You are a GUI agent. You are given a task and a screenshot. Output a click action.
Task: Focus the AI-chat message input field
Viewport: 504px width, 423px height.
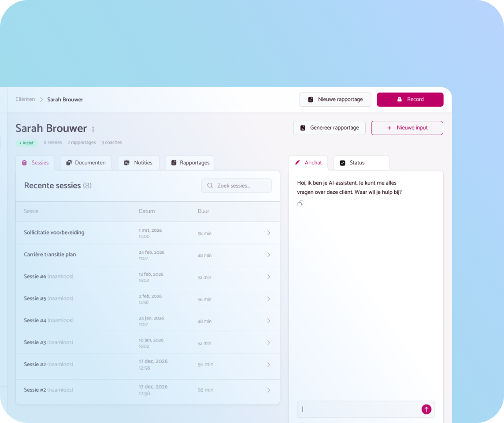click(x=359, y=409)
